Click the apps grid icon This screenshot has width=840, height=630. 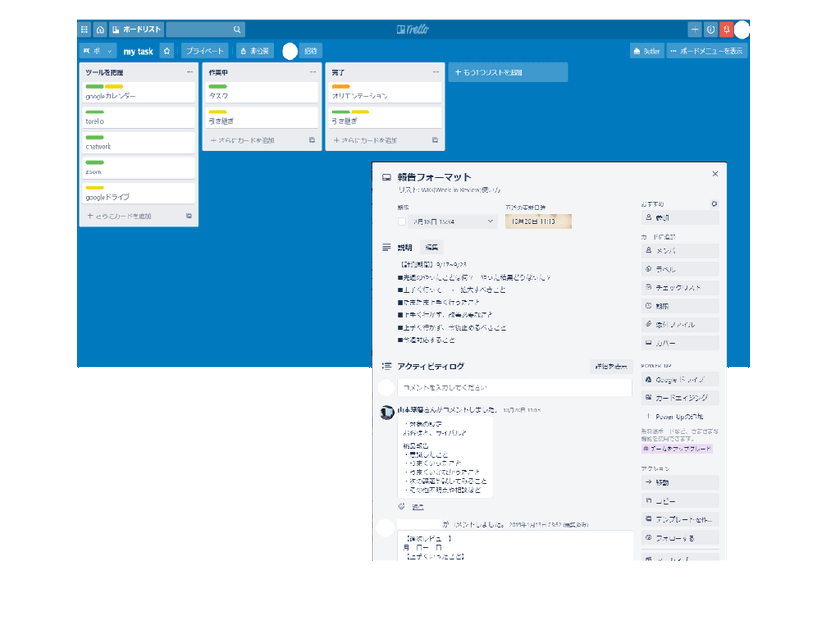tap(85, 29)
